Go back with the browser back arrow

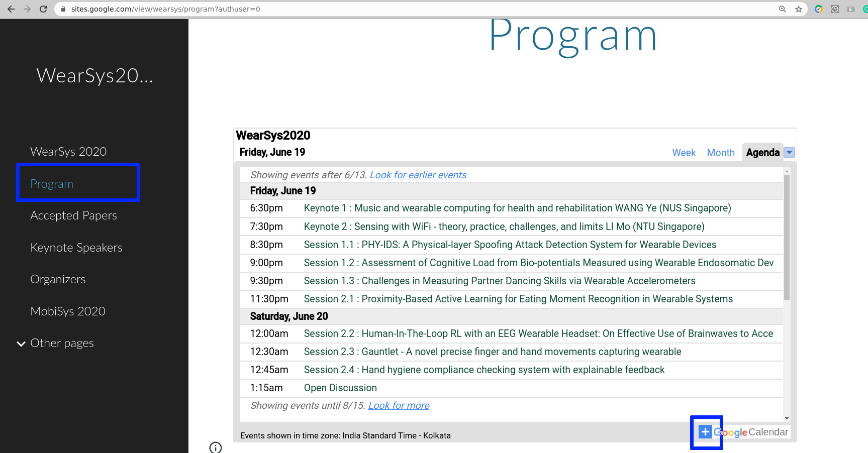(x=11, y=9)
